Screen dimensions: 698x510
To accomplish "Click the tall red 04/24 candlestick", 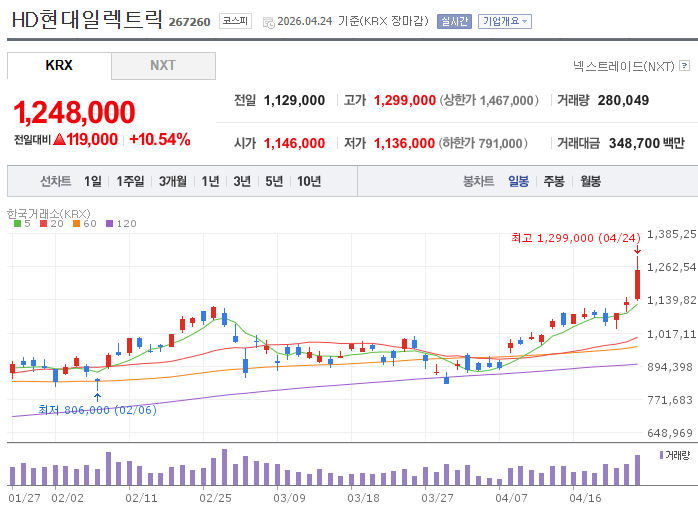I will point(637,278).
